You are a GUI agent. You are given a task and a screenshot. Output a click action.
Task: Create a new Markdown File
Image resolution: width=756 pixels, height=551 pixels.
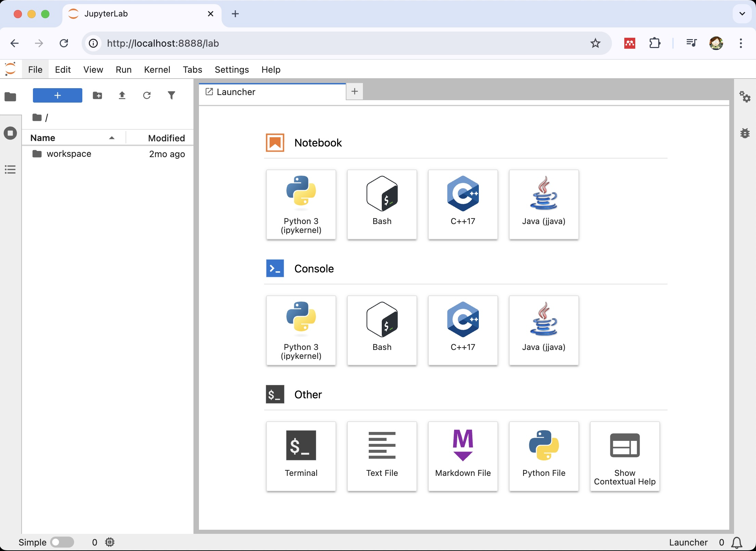click(463, 456)
